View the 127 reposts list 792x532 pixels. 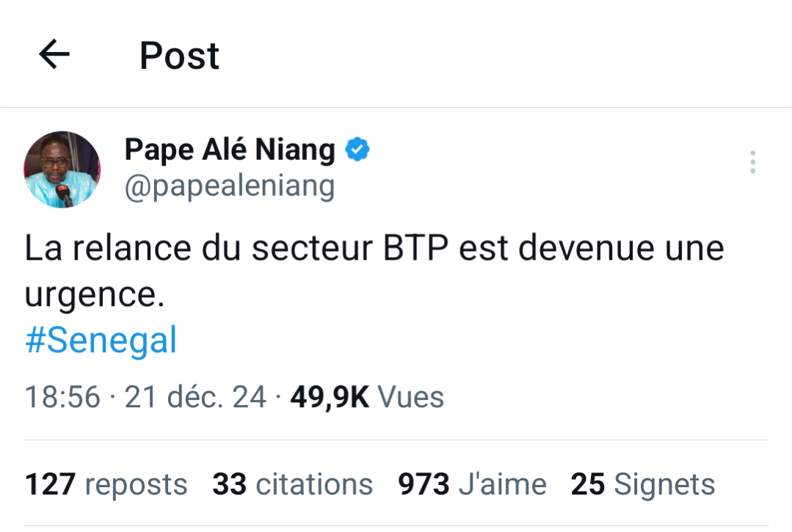point(106,484)
